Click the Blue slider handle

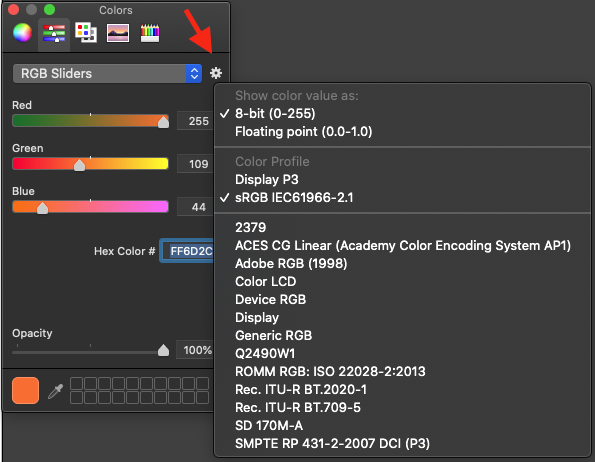point(42,208)
